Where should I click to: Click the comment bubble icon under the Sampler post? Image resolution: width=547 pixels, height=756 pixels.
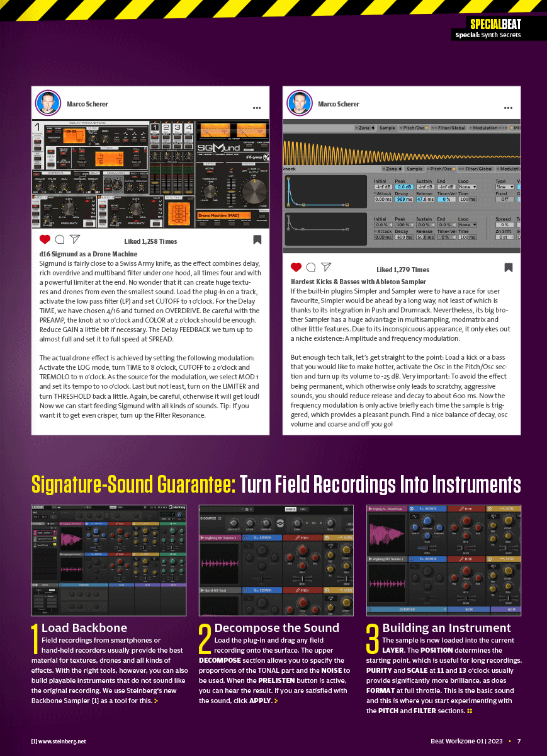(x=311, y=267)
